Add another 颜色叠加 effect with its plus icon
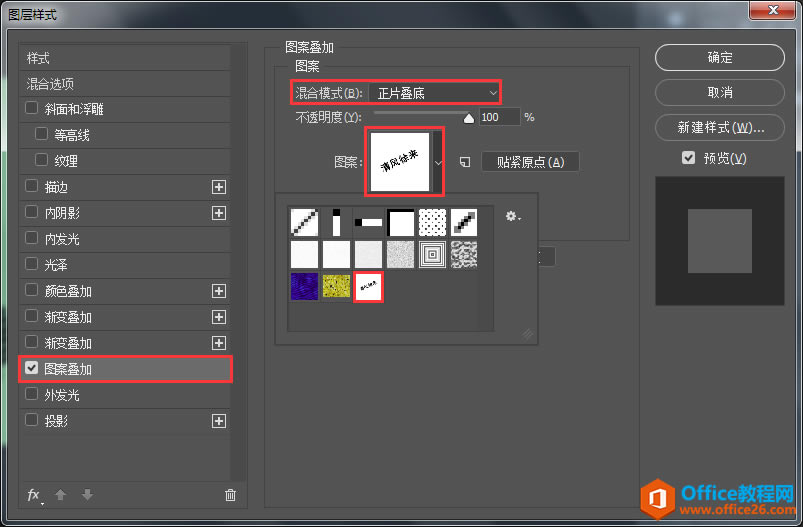The image size is (803, 527). pyautogui.click(x=219, y=291)
